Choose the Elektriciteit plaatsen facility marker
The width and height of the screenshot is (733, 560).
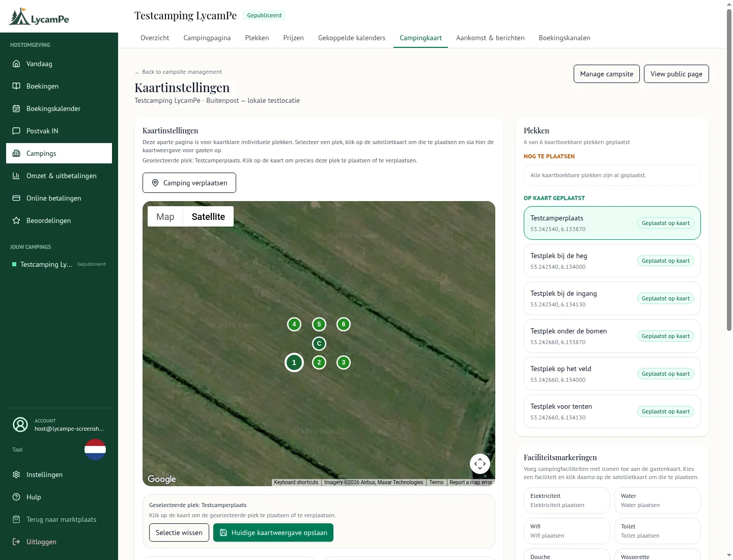point(567,500)
